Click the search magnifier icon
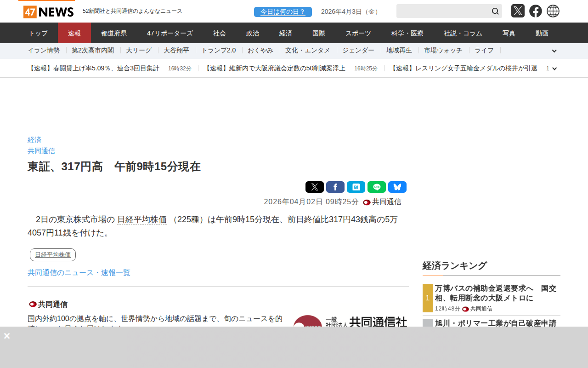This screenshot has width=588, height=368. [495, 11]
